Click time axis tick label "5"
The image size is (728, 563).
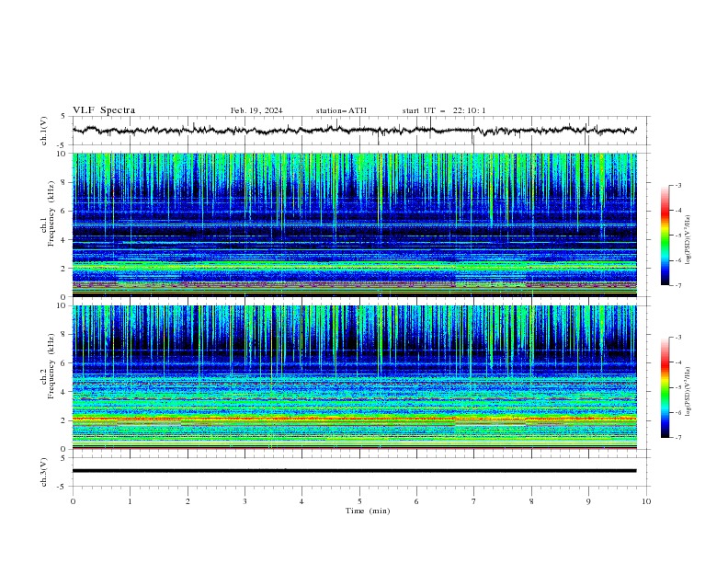pyautogui.click(x=359, y=501)
